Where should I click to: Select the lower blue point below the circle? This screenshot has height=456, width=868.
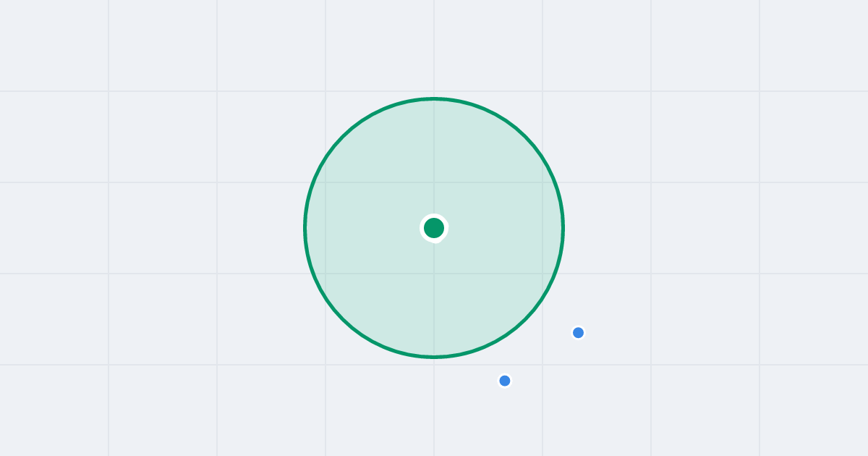(x=505, y=381)
